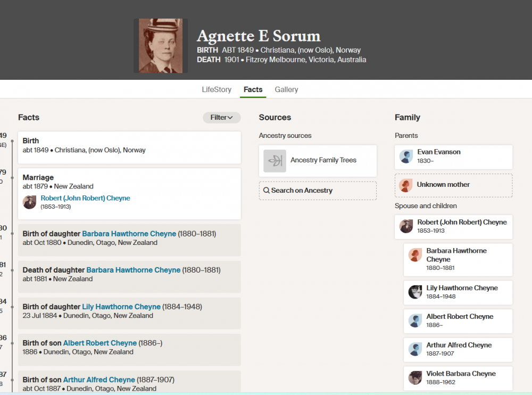Open Robert (John Robert) Cheyne link in Marriage
The width and height of the screenshot is (532, 395).
point(85,198)
